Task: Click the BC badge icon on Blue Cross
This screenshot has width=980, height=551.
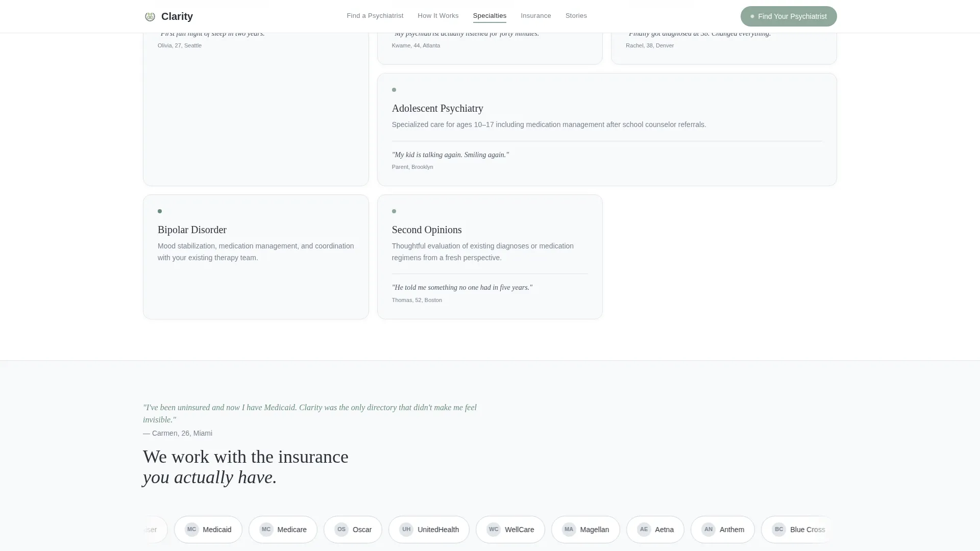Action: (779, 530)
